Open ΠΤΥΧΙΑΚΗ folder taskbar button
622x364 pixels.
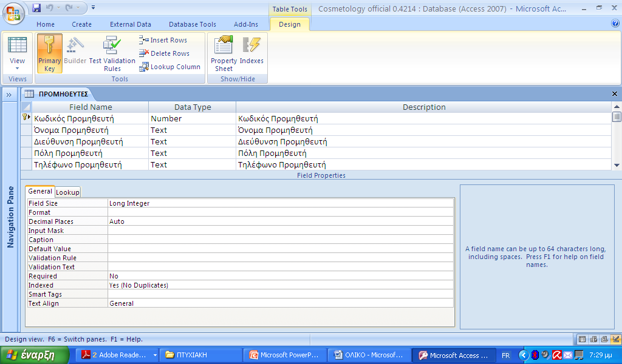coord(201,355)
